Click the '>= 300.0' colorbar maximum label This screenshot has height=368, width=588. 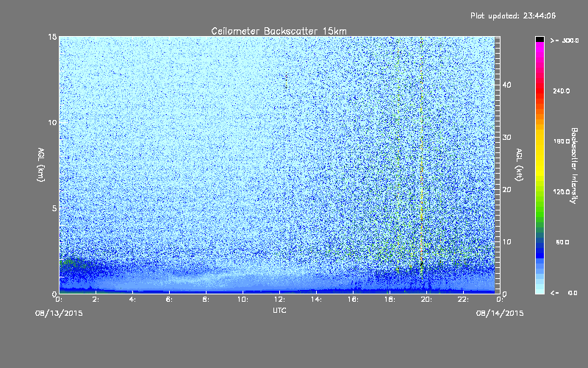[564, 40]
